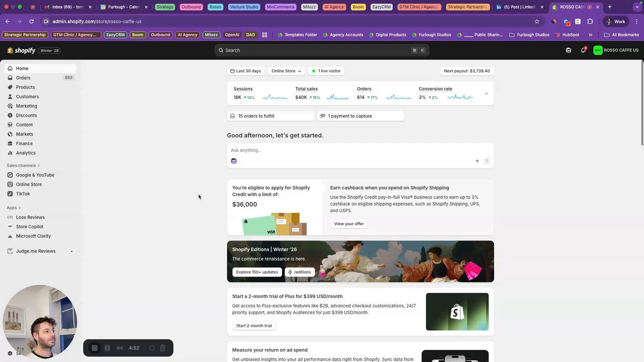Stop the screen recording

(95, 348)
